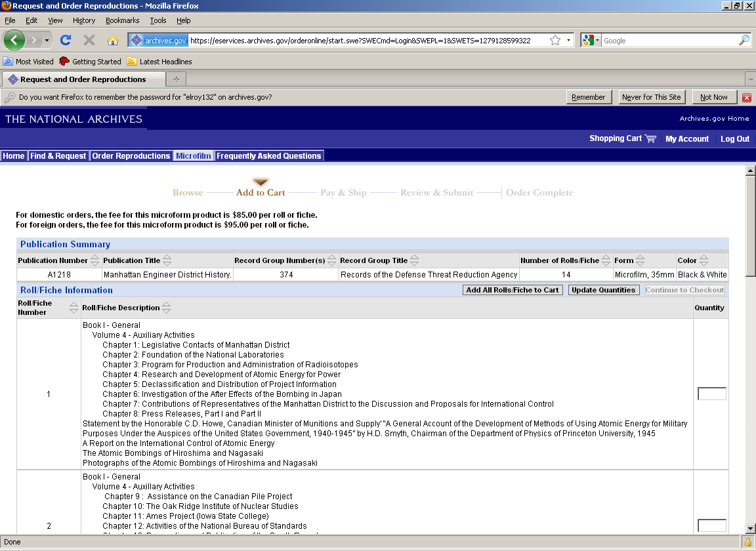The image size is (756, 551).
Task: Sort by Roll/Fiche Number arrows
Action: [73, 308]
